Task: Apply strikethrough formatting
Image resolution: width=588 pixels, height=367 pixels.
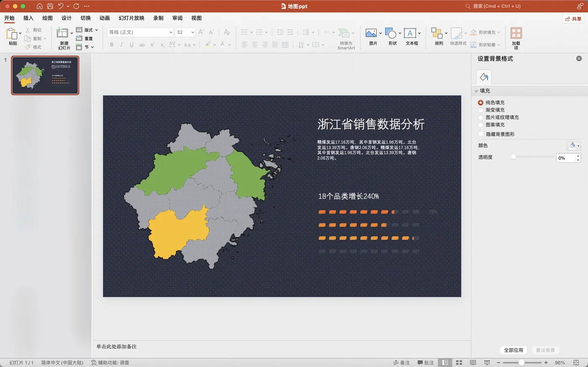Action: point(142,45)
